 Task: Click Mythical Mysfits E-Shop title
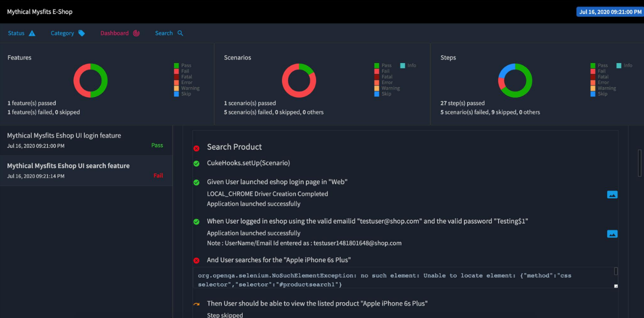click(40, 12)
